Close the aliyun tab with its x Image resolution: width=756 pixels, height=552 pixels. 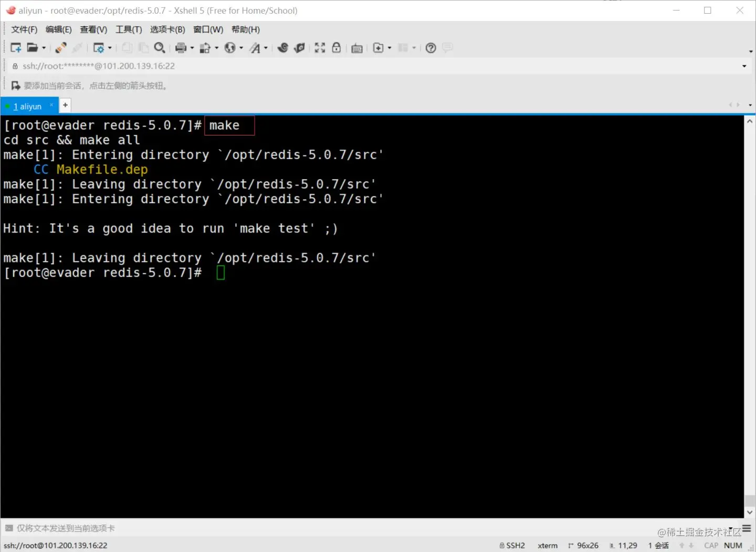(51, 105)
